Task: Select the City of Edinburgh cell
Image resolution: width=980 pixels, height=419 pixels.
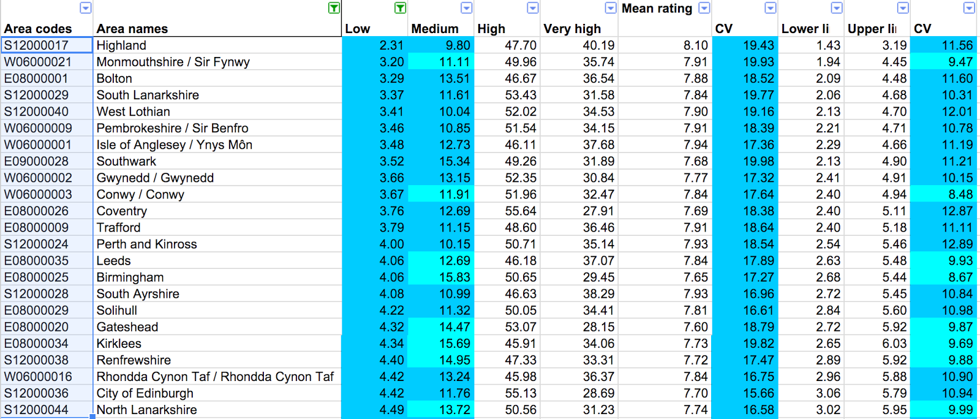Action: (145, 393)
